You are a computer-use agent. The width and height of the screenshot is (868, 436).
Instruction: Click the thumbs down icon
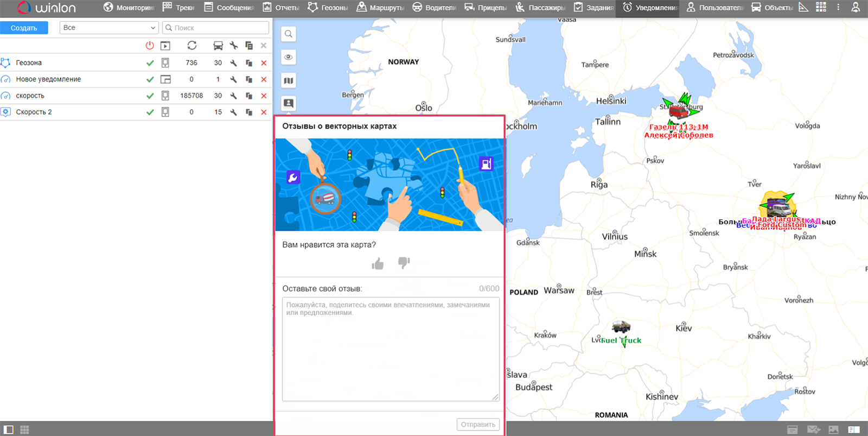pyautogui.click(x=404, y=263)
